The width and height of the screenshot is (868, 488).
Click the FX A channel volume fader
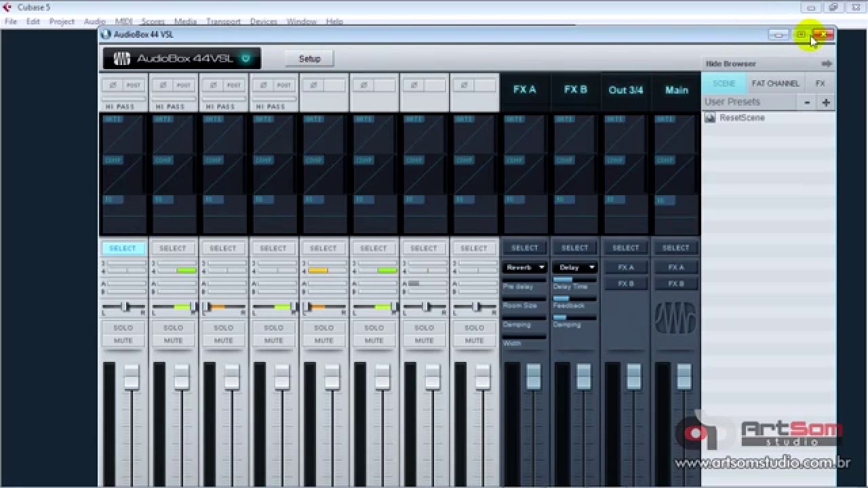coord(533,376)
